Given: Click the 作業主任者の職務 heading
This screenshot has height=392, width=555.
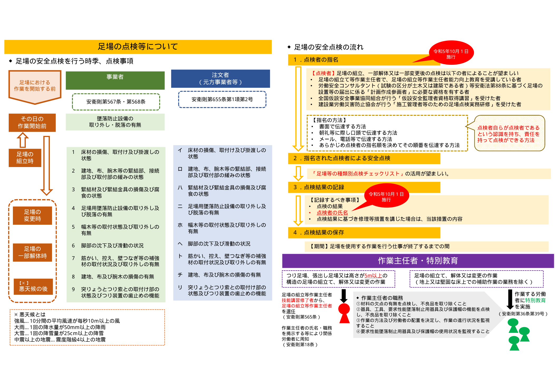Looking at the screenshot, I should (x=382, y=298).
